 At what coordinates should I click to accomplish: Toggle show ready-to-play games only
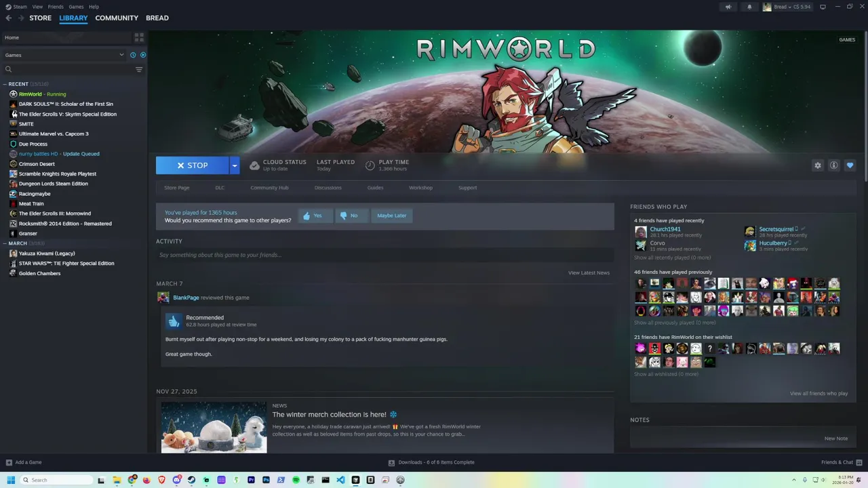click(142, 55)
